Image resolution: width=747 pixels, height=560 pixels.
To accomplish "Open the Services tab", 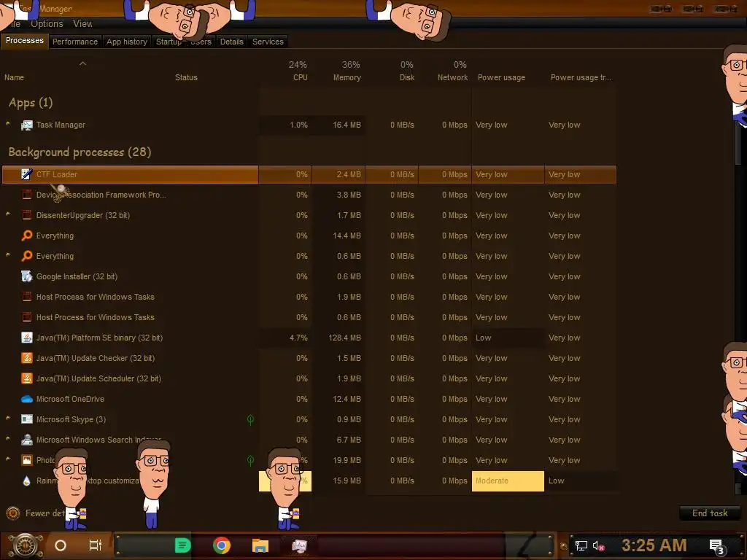I will tap(268, 42).
